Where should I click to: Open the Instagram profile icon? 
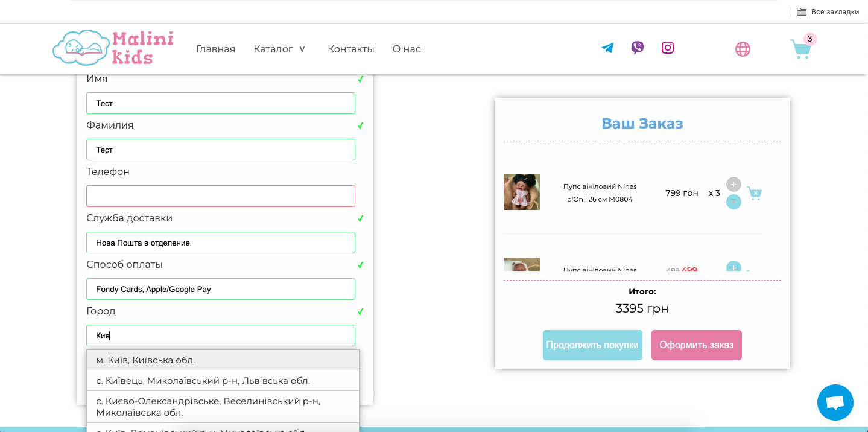668,48
